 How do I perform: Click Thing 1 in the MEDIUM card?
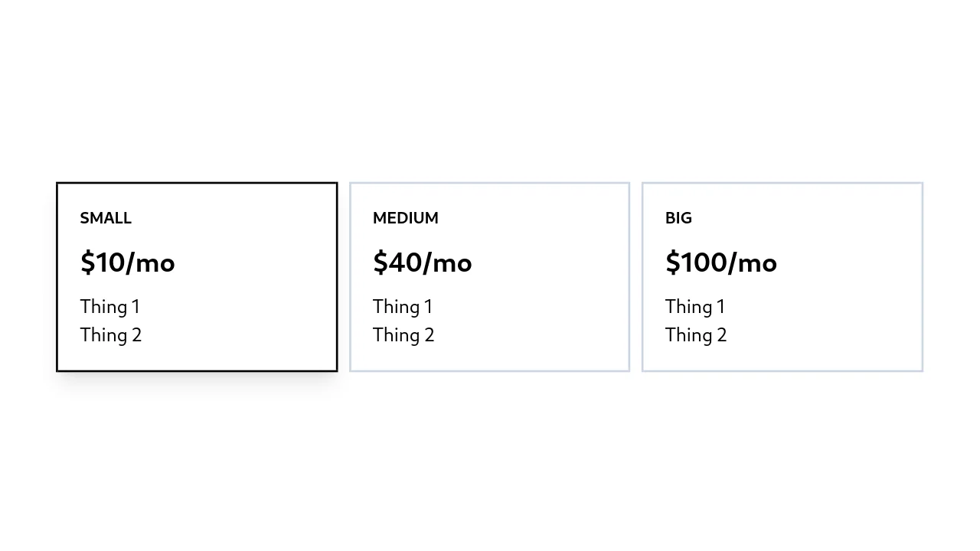[x=403, y=306]
